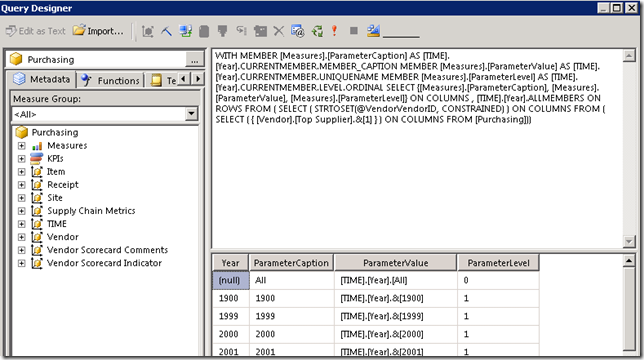Image resolution: width=644 pixels, height=360 pixels.
Task: Select the [TIME].[Year].[All] cell
Action: pos(396,280)
